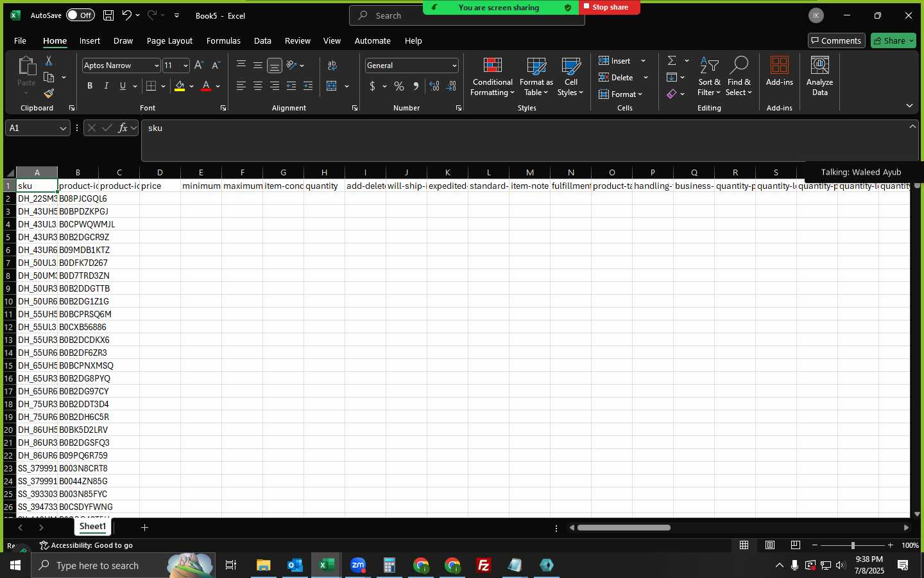924x578 pixels.
Task: Select Normal view in status bar
Action: (744, 545)
